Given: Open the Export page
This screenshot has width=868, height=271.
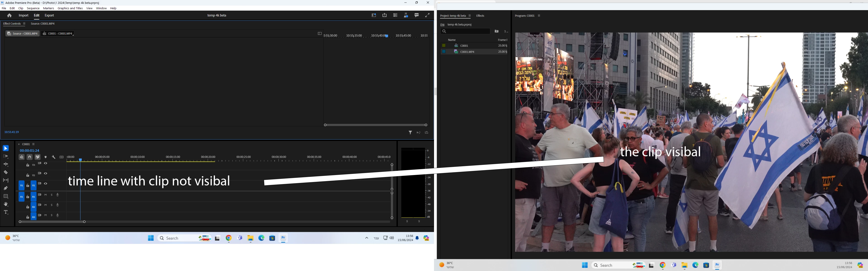Looking at the screenshot, I should pyautogui.click(x=49, y=16).
